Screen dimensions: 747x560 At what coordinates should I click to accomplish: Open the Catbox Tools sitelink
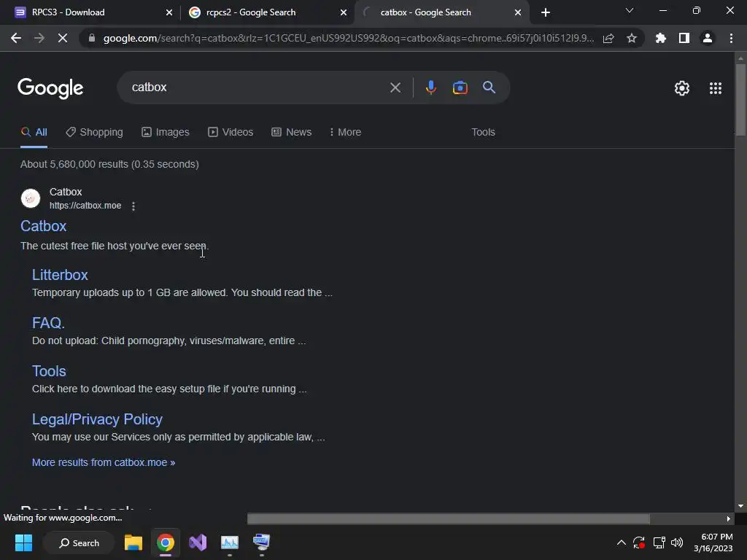point(49,371)
